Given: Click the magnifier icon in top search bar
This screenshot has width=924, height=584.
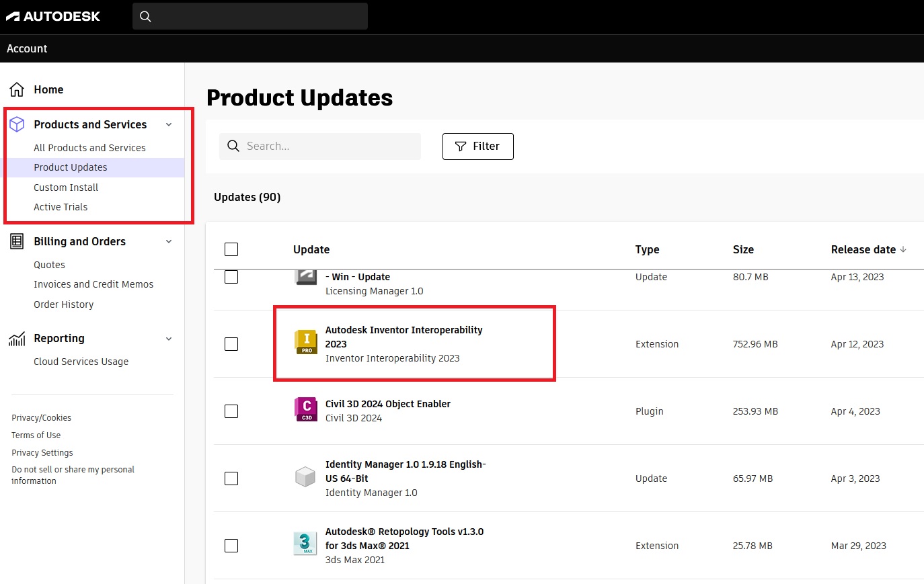Looking at the screenshot, I should click(145, 17).
